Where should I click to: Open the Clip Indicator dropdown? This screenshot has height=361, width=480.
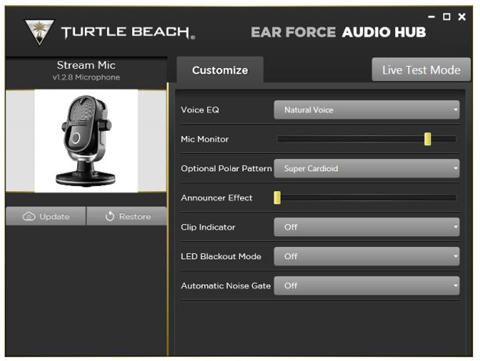(x=367, y=227)
